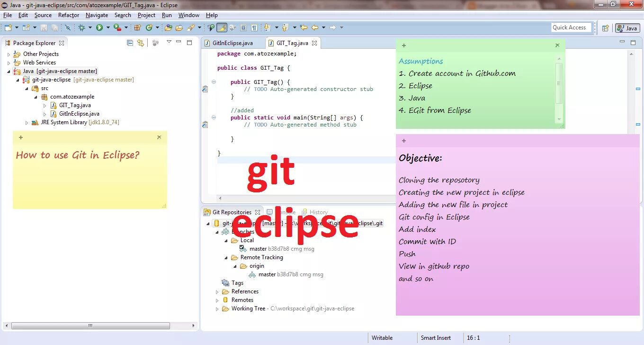644x345 pixels.
Task: Click the Back navigation arrow
Action: point(315,27)
